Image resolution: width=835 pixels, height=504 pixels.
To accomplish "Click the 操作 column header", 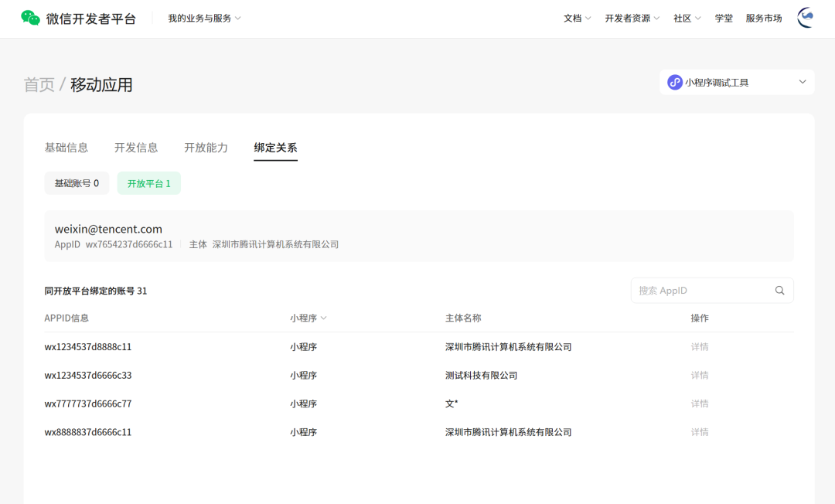I will coord(700,318).
